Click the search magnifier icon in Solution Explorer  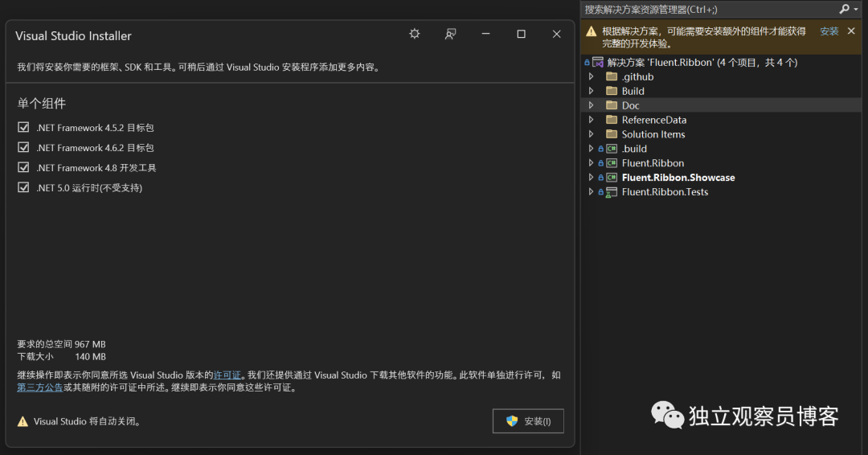coord(844,9)
